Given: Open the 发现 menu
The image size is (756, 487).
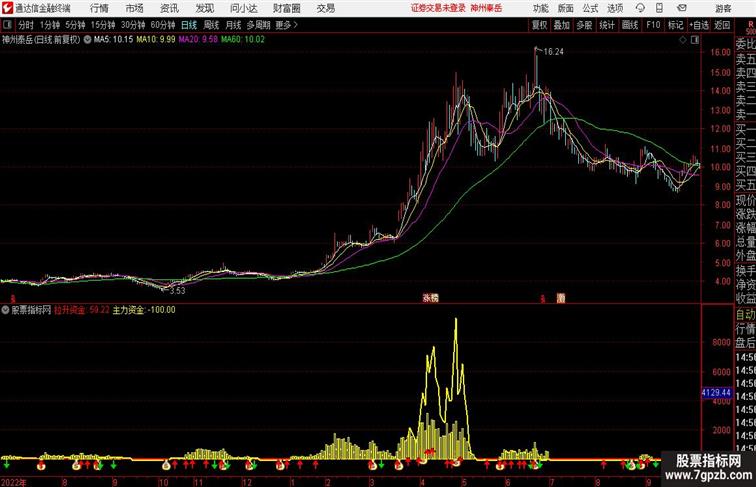Looking at the screenshot, I should pyautogui.click(x=204, y=8).
